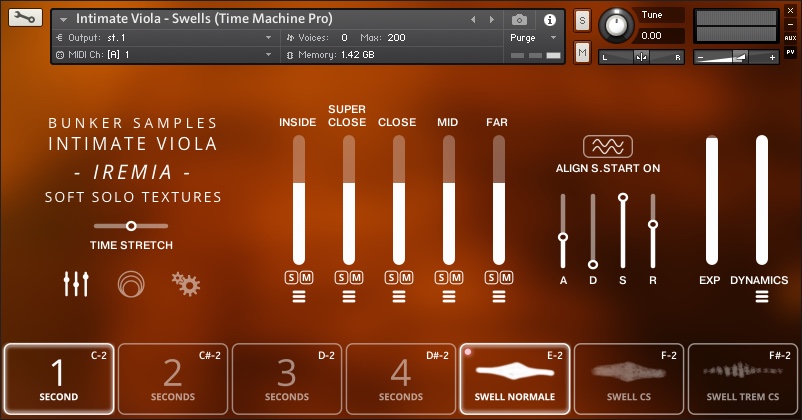Click the align sample start waveform icon
The width and height of the screenshot is (802, 420).
(x=608, y=147)
